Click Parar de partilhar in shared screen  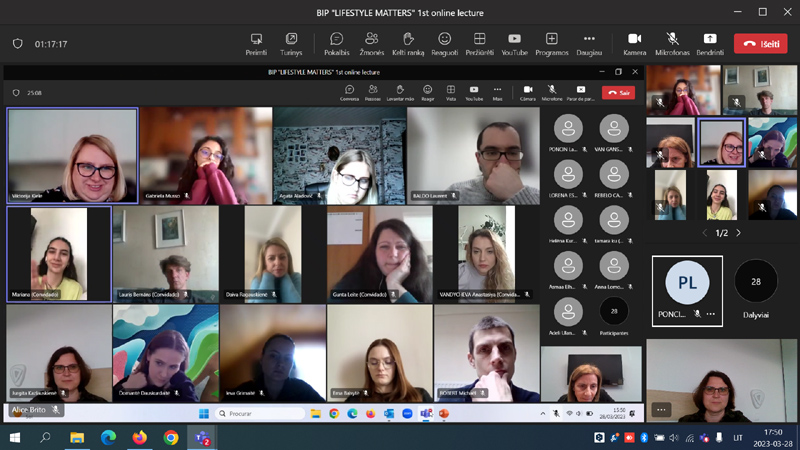coord(581,90)
